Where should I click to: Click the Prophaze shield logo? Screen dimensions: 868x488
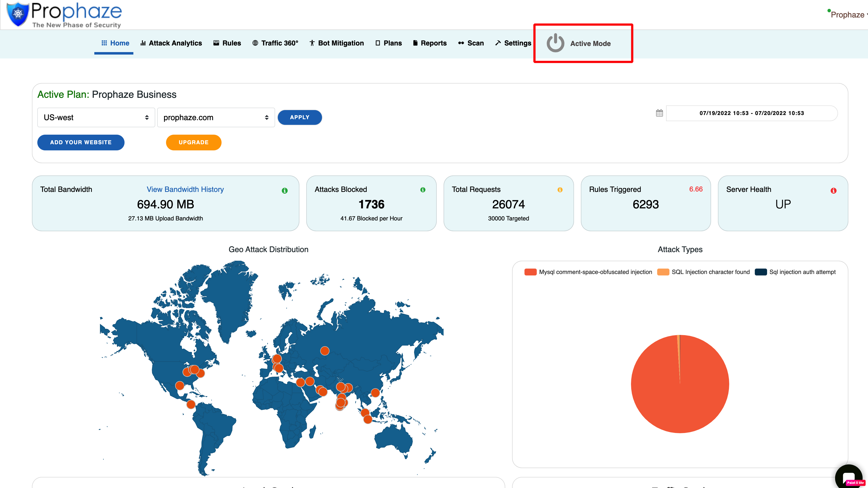[x=17, y=14]
